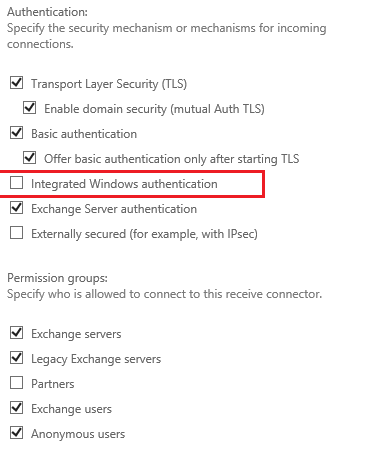Toggle Offer basic authentication only after starting TLS
This screenshot has width=376, height=456.
(30, 157)
